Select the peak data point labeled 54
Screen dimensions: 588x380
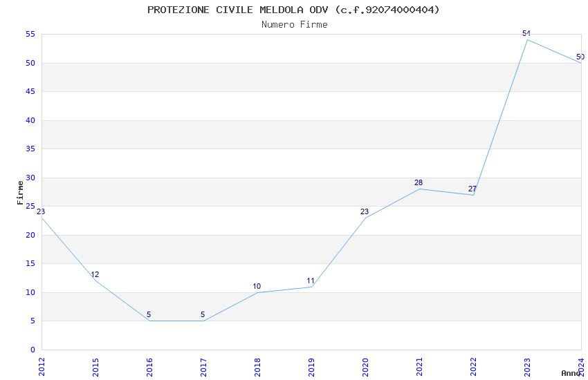527,39
